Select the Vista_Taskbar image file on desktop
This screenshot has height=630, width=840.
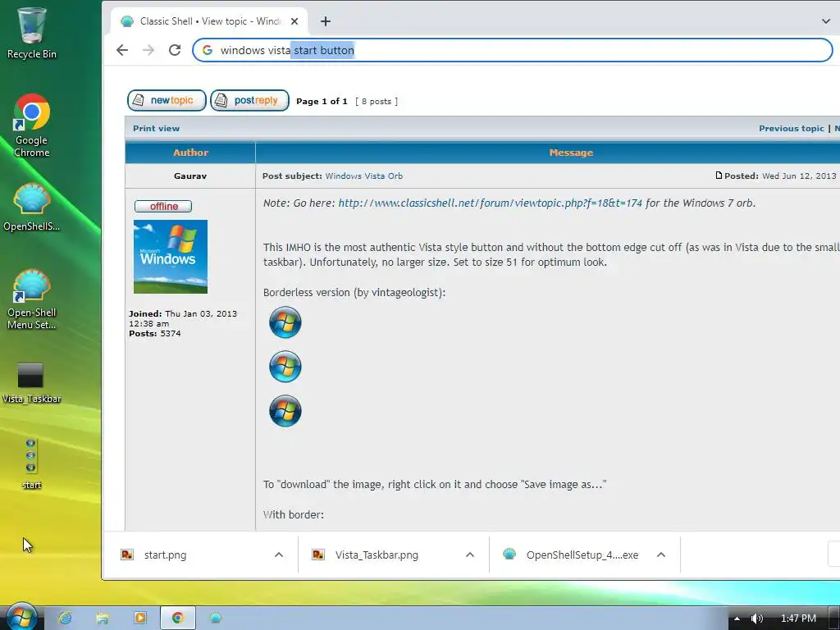(31, 383)
